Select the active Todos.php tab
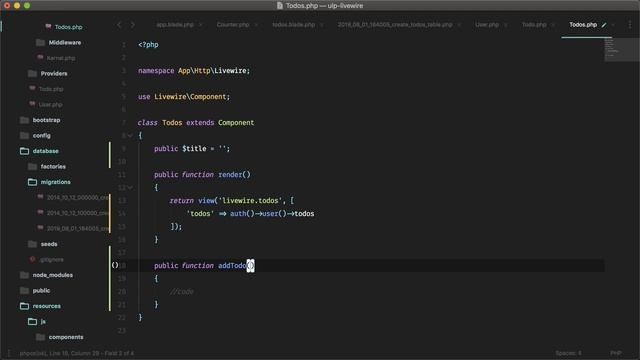 point(583,25)
